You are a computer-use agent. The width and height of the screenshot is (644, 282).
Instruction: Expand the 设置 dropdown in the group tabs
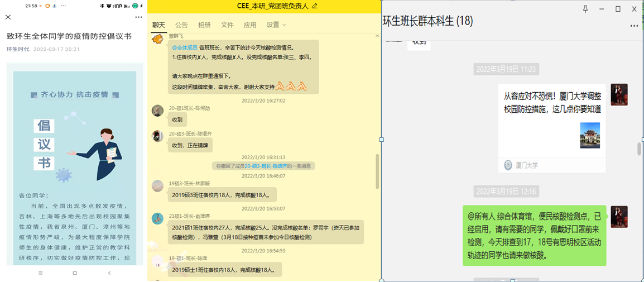276,25
